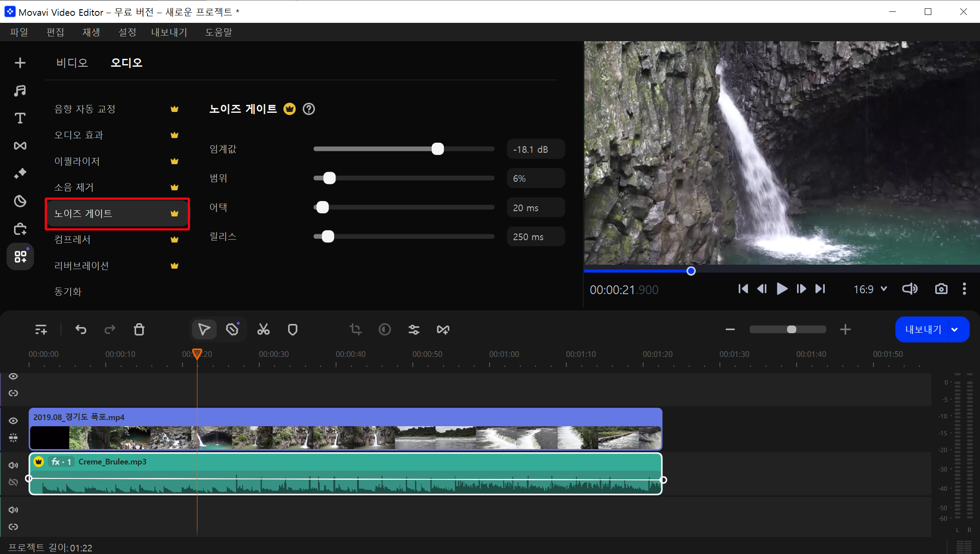Select 컴프레서 in the audio list
980x554 pixels.
click(72, 239)
